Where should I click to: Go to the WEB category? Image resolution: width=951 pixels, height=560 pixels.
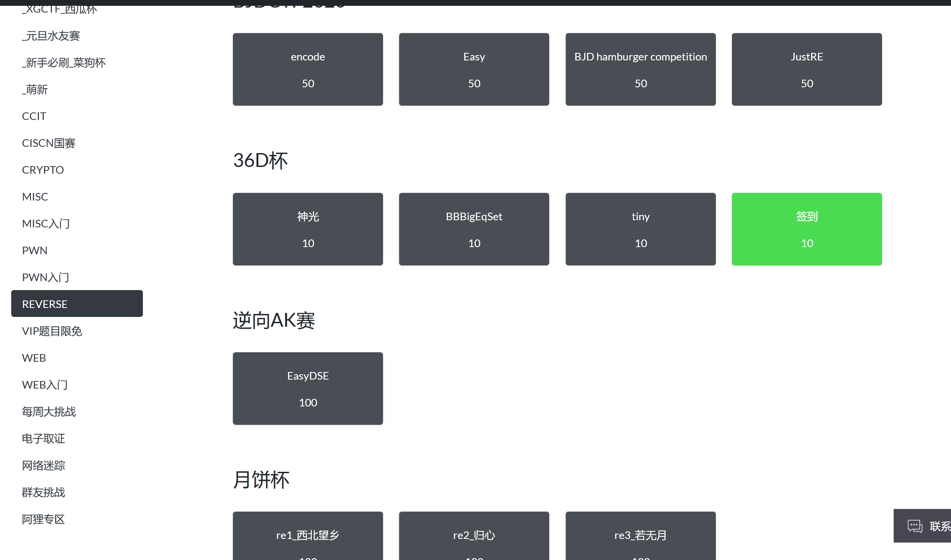[34, 358]
